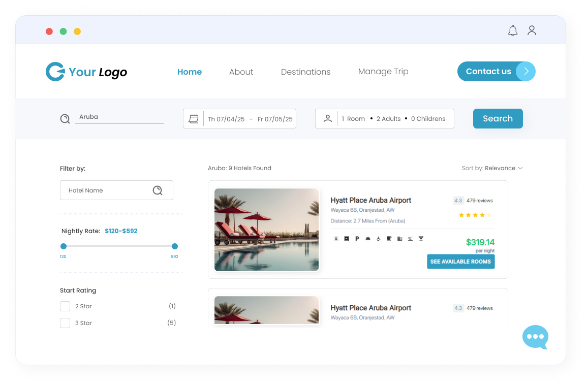The height and width of the screenshot is (387, 588).
Task: Open the Sort by Relevance dropdown
Action: [492, 168]
